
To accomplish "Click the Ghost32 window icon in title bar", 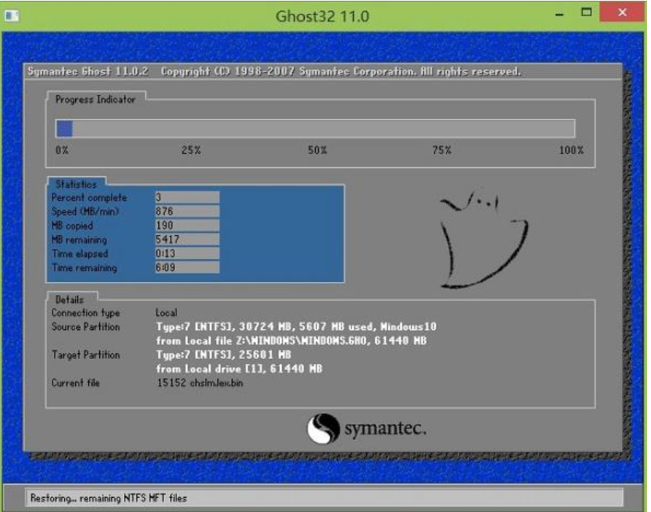I will [12, 16].
